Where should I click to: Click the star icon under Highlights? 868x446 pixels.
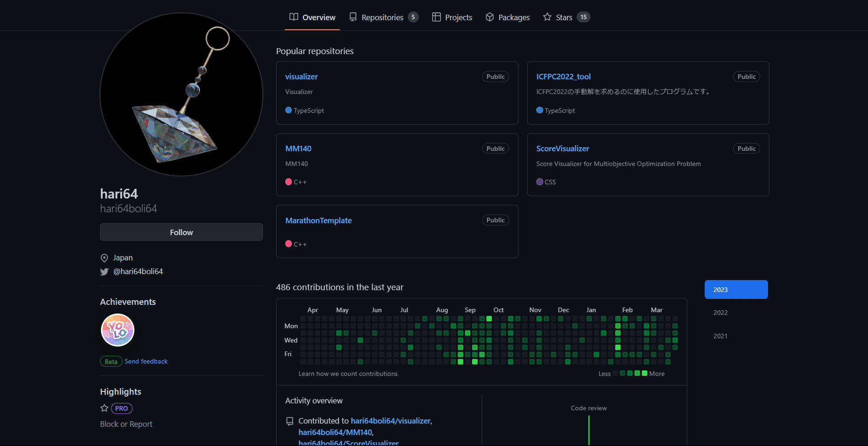coord(104,408)
